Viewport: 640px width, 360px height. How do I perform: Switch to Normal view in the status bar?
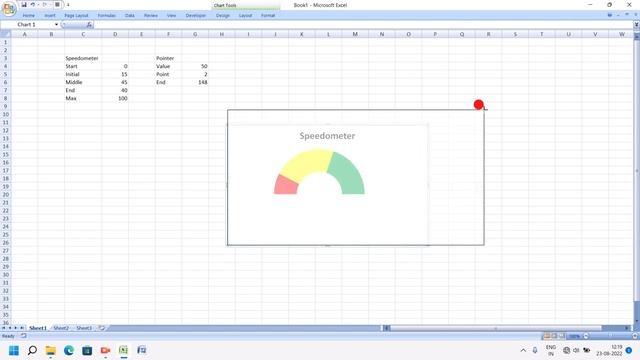pyautogui.click(x=546, y=336)
